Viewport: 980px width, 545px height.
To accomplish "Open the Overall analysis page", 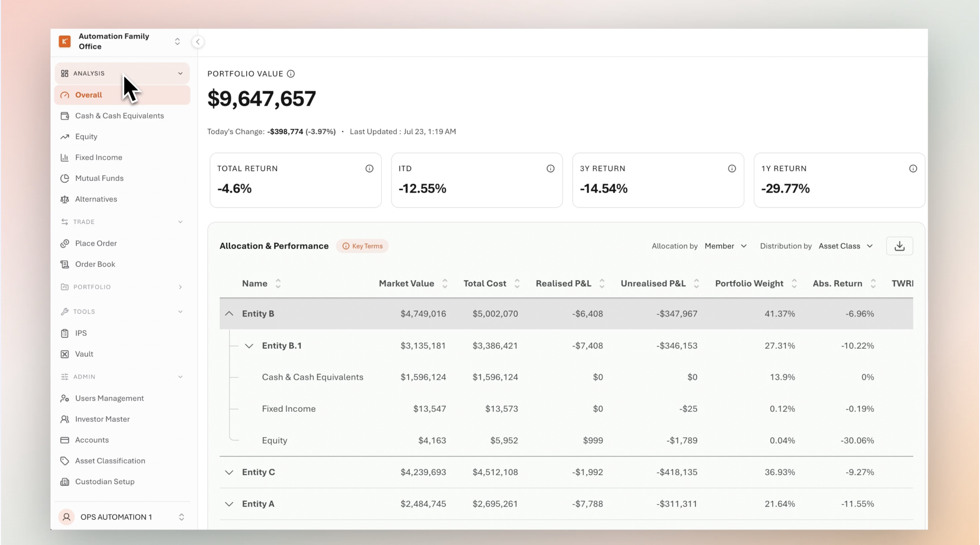I will click(122, 95).
